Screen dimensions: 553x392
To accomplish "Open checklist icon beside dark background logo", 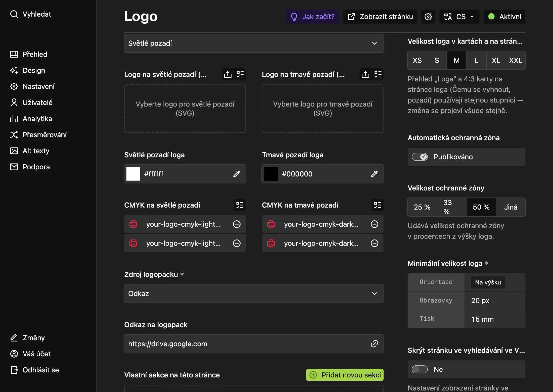I will pyautogui.click(x=378, y=74).
